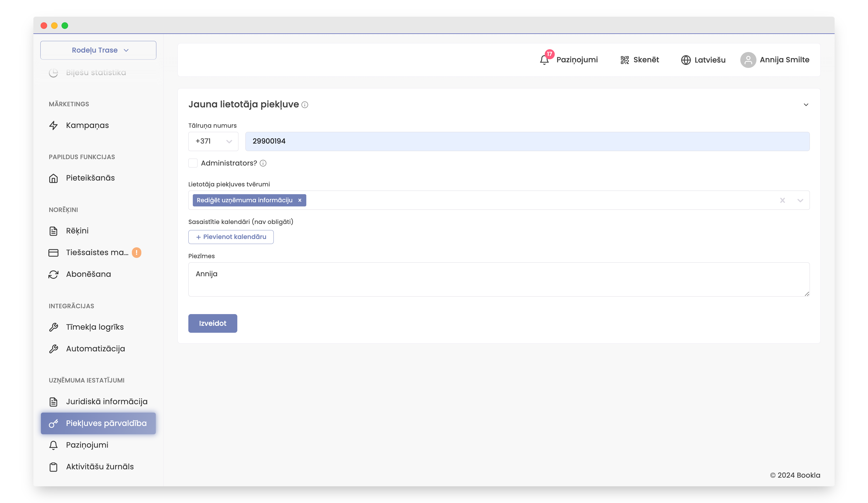The width and height of the screenshot is (868, 503).
Task: Collapse the Jauna lietotāja piekļuve panel
Action: (806, 105)
